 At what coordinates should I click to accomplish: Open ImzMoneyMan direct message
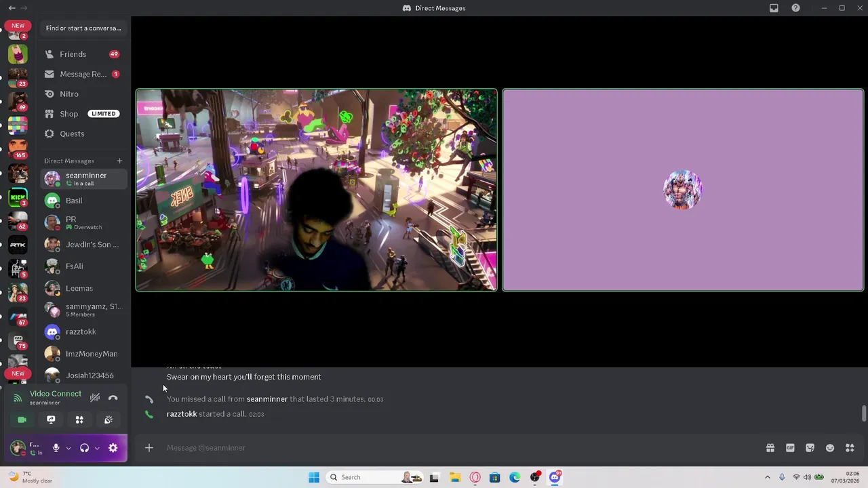[83, 354]
